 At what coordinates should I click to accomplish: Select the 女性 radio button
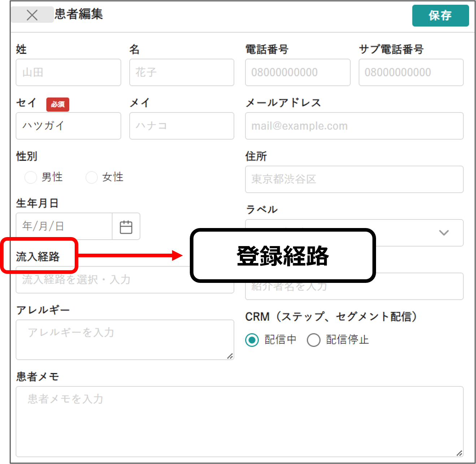pyautogui.click(x=92, y=177)
